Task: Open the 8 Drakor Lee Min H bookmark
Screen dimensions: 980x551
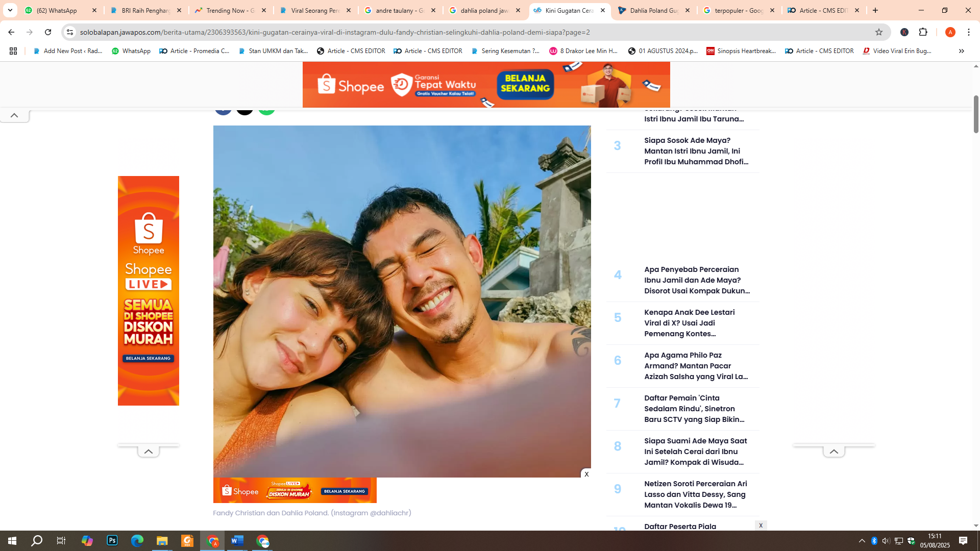Action: (583, 51)
